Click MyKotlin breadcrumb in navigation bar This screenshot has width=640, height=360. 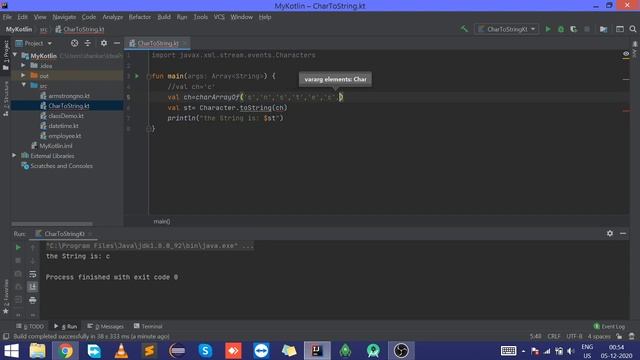pos(19,29)
